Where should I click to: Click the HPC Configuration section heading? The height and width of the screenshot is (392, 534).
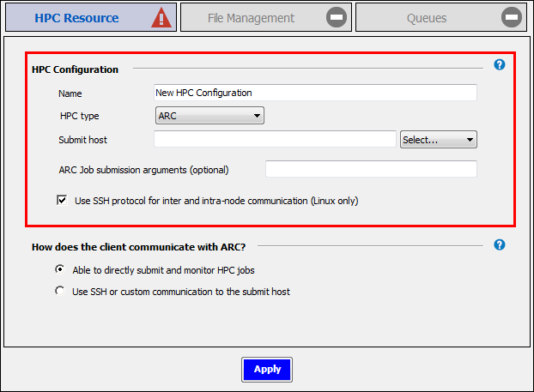pos(75,69)
